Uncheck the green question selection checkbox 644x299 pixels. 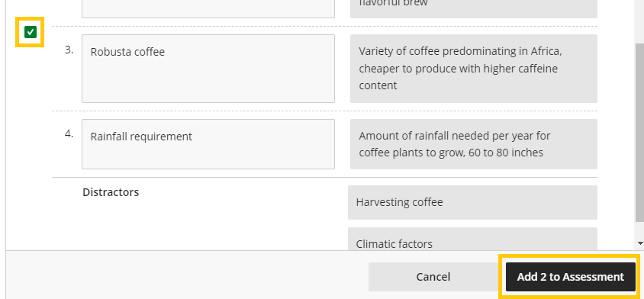[30, 32]
